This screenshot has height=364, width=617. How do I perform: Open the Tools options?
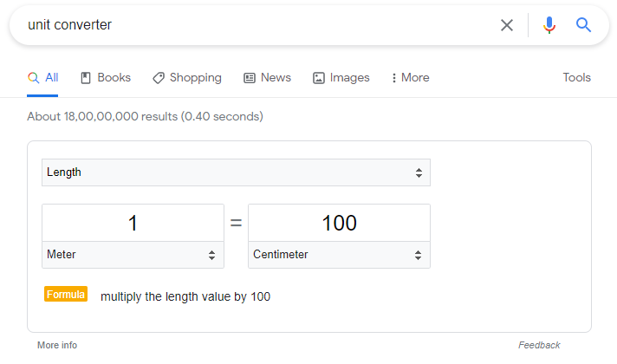point(576,78)
